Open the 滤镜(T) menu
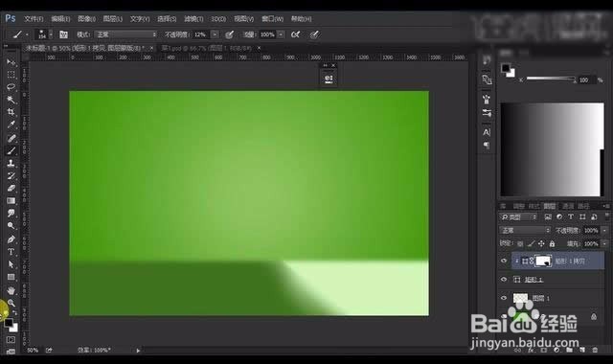Screen dimensions: 613x364 (193, 19)
